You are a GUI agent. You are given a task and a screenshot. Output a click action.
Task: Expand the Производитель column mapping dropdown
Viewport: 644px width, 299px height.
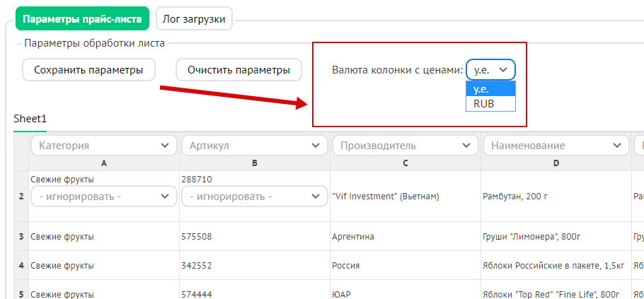click(x=405, y=146)
